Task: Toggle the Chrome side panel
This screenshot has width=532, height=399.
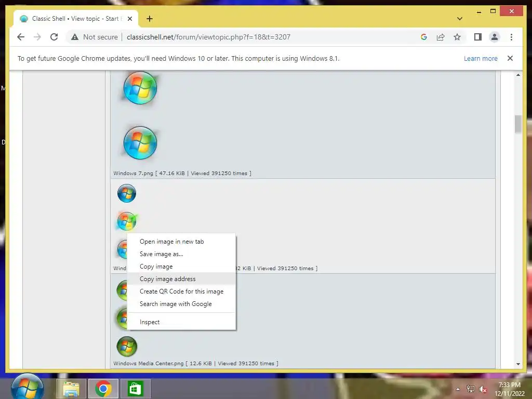Action: point(478,37)
